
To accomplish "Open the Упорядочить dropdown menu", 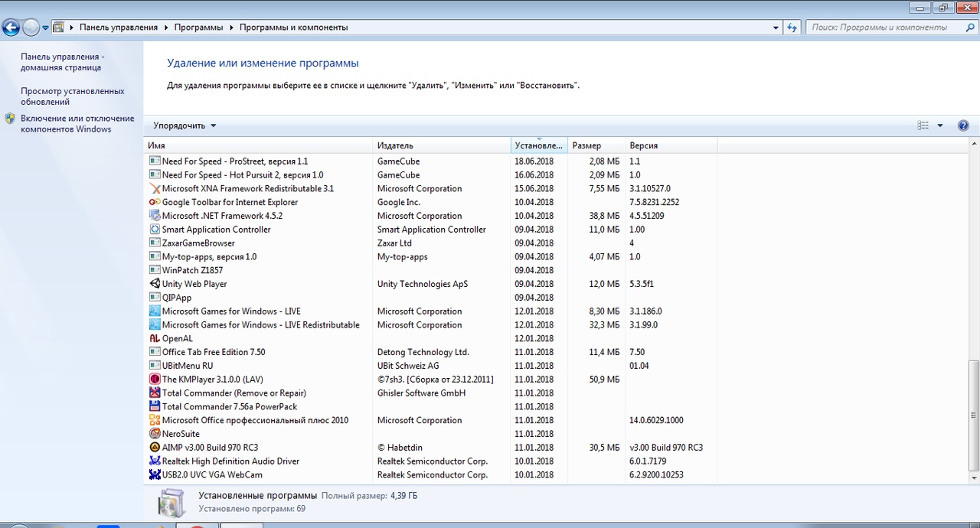I will [x=185, y=125].
